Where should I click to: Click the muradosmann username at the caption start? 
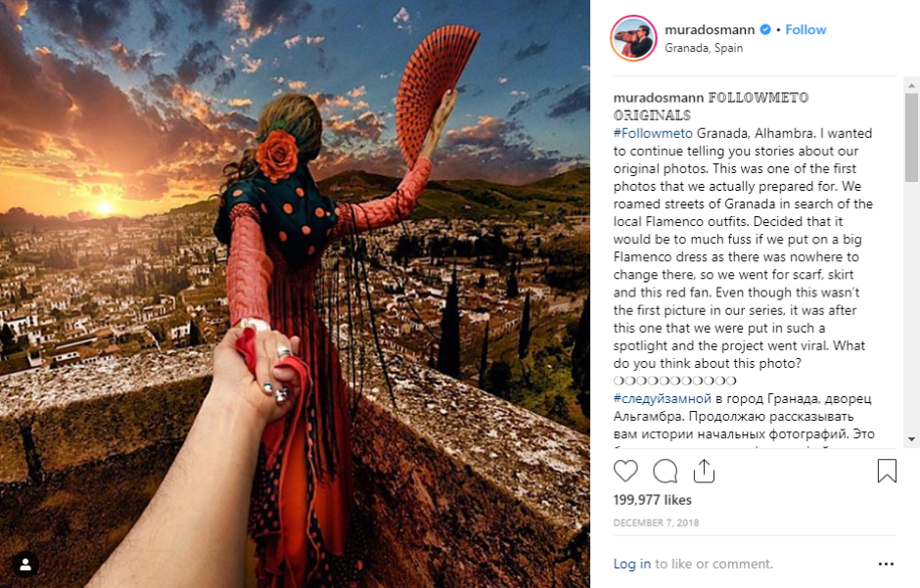(659, 97)
